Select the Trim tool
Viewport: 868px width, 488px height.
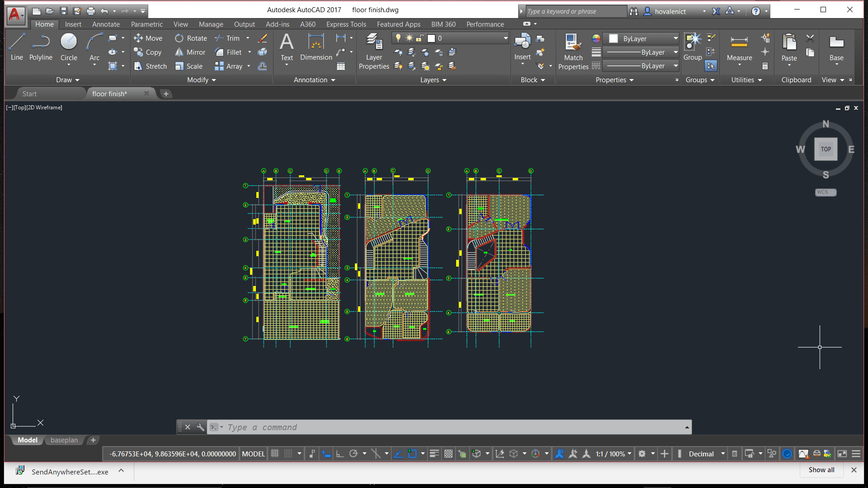232,38
